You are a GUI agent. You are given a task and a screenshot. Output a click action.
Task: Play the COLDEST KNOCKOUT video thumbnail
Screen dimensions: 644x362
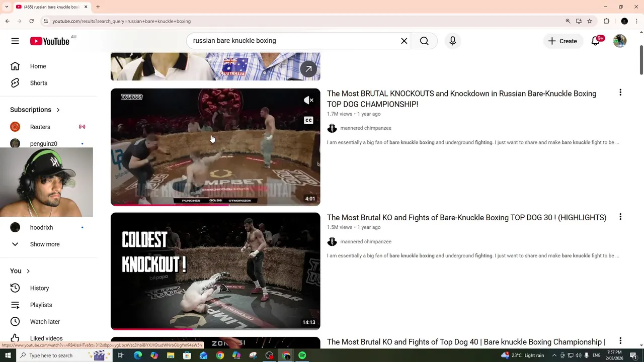(215, 271)
